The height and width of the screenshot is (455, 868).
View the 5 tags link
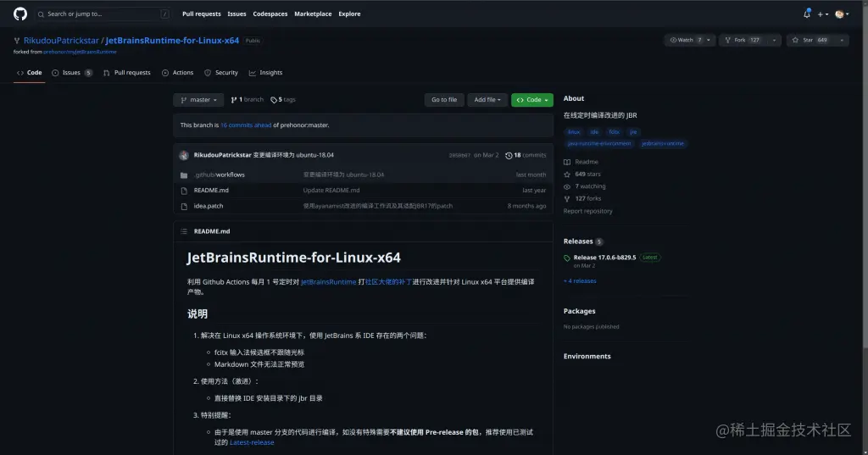point(283,100)
